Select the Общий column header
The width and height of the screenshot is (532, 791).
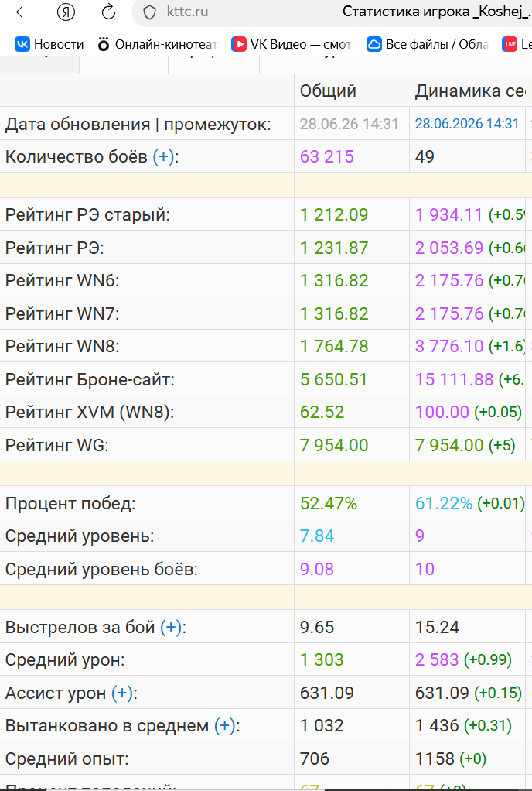(x=328, y=91)
